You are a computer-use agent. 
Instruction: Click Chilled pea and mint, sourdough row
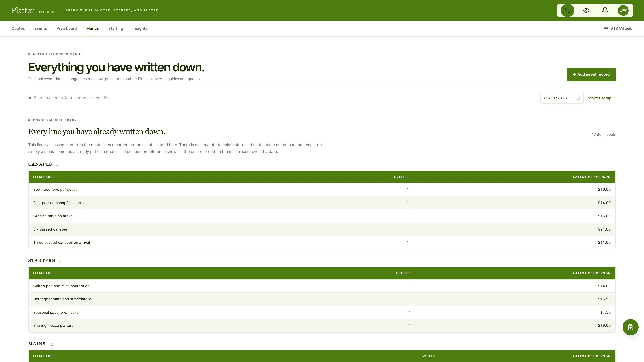coord(322,286)
